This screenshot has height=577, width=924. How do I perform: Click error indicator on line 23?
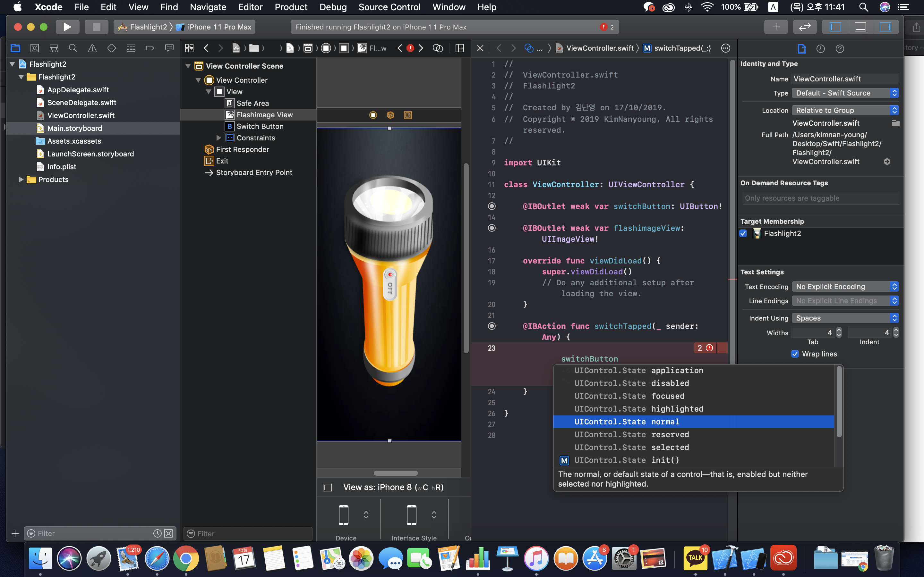[709, 348]
